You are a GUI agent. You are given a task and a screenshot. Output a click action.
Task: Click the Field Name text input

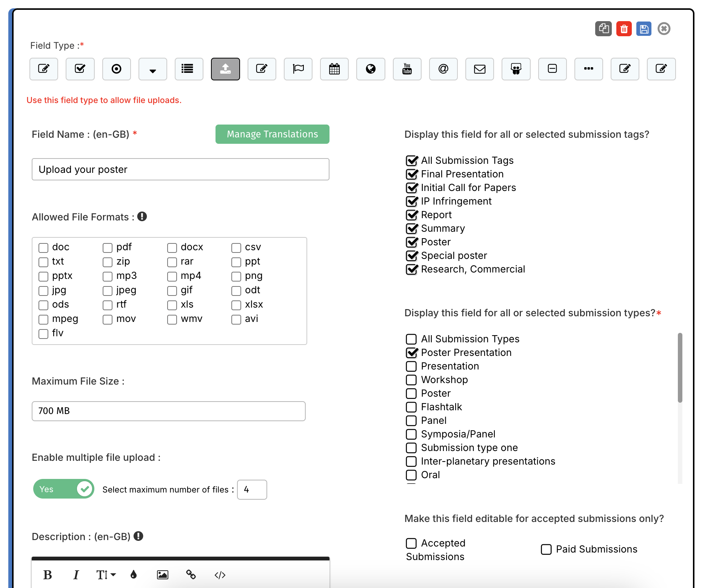tap(180, 169)
